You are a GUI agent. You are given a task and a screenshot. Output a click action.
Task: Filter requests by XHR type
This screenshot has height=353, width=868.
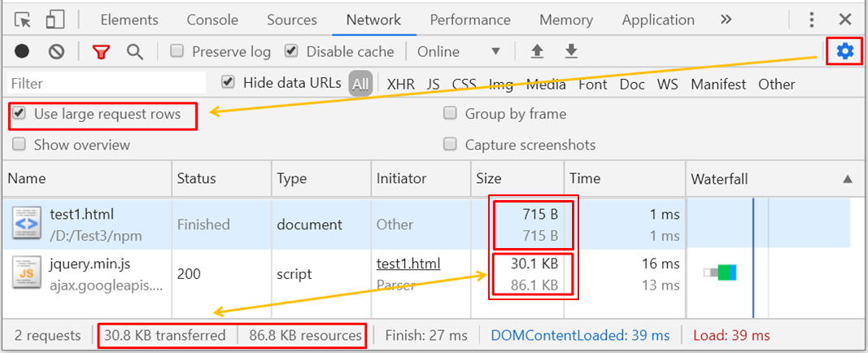pos(400,84)
